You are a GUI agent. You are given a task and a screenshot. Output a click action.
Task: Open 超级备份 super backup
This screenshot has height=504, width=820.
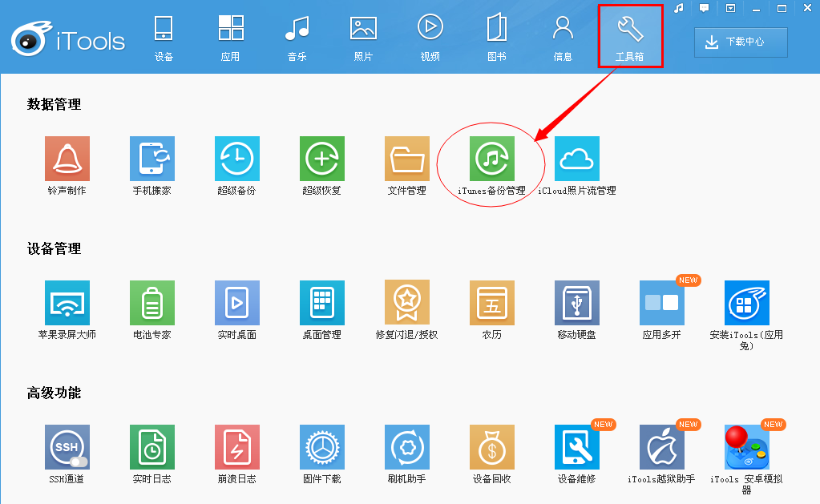pos(237,159)
